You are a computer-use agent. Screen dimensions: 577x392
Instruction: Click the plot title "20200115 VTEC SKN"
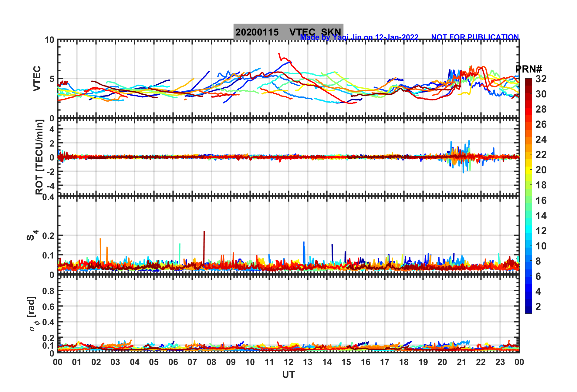pos(288,32)
